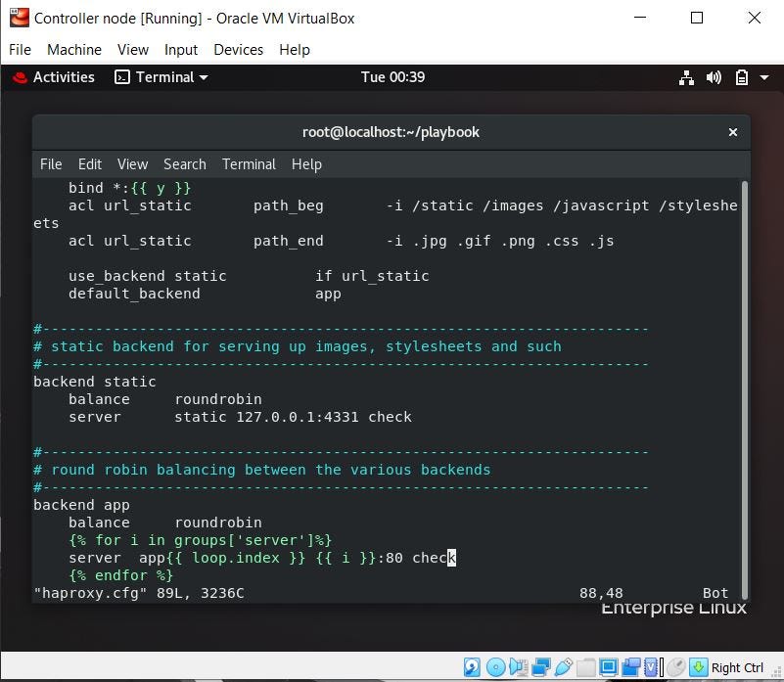Image resolution: width=784 pixels, height=682 pixels.
Task: Open the VirtualBox Machine menu
Action: coord(74,50)
